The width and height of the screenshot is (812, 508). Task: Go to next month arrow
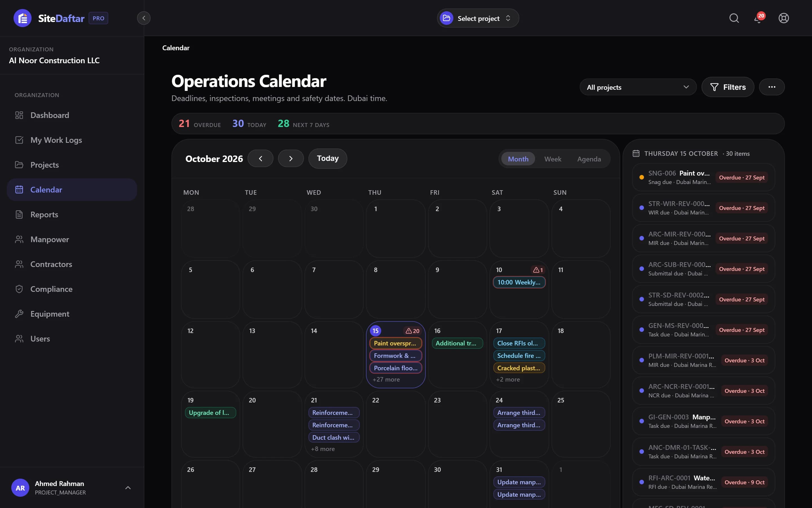291,159
